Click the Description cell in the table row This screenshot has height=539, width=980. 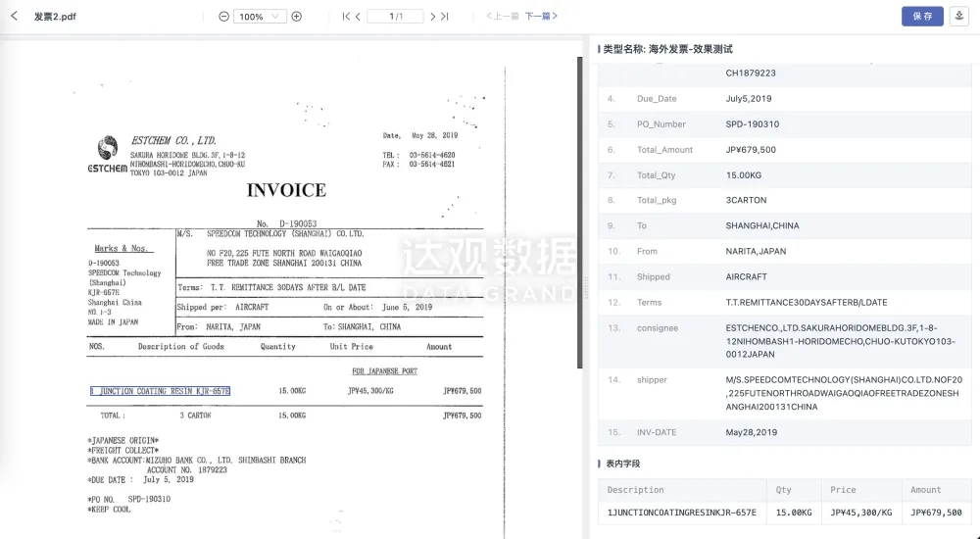pyautogui.click(x=681, y=513)
